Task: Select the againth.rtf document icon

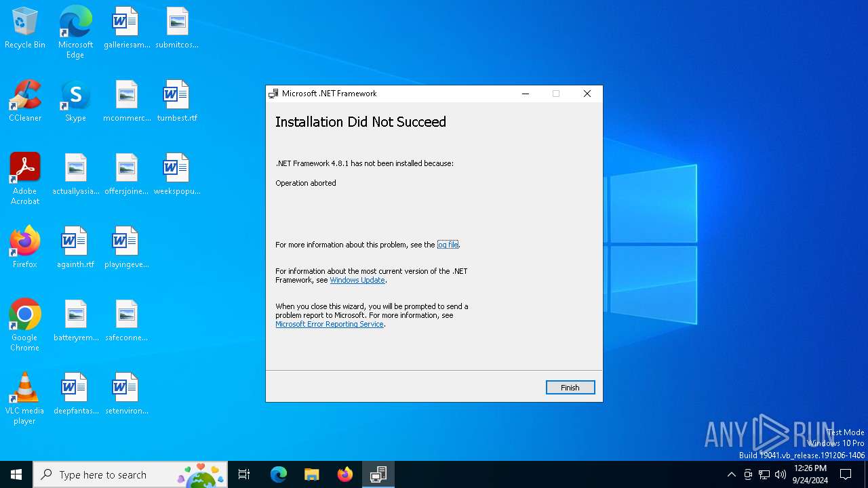Action: (x=75, y=248)
